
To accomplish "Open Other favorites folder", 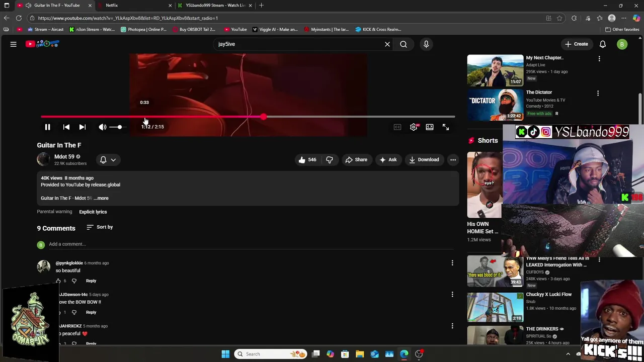I will tap(622, 30).
